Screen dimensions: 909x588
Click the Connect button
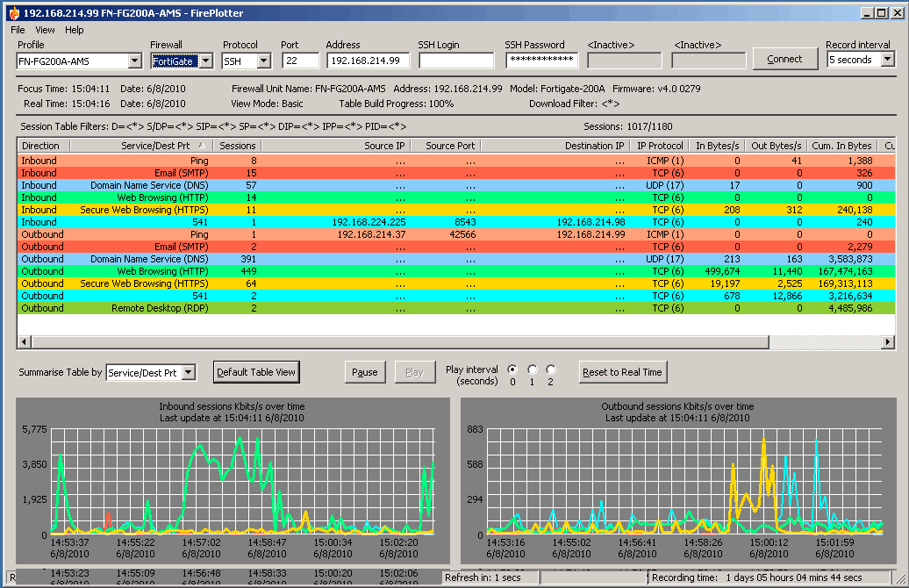pos(784,59)
